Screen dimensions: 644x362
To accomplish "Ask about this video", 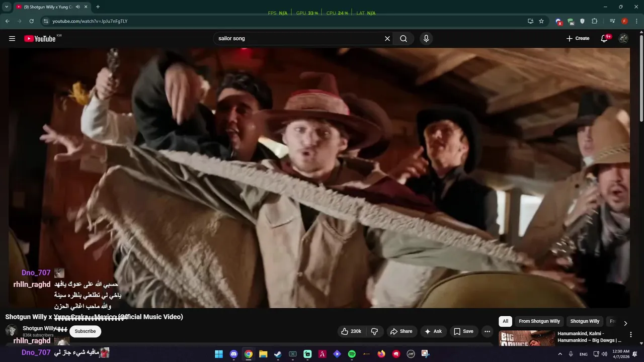I will click(x=433, y=331).
